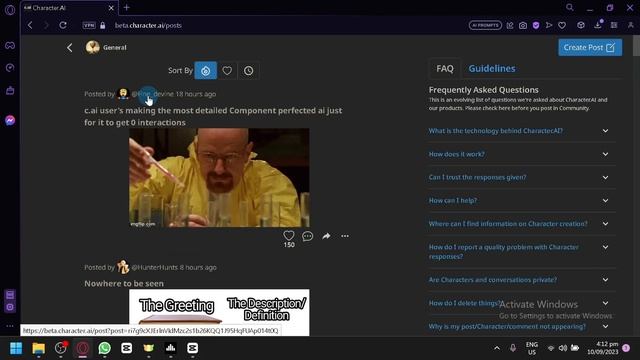This screenshot has height=360, width=640.
Task: Open the Opera profile icon
Action: coord(631,25)
